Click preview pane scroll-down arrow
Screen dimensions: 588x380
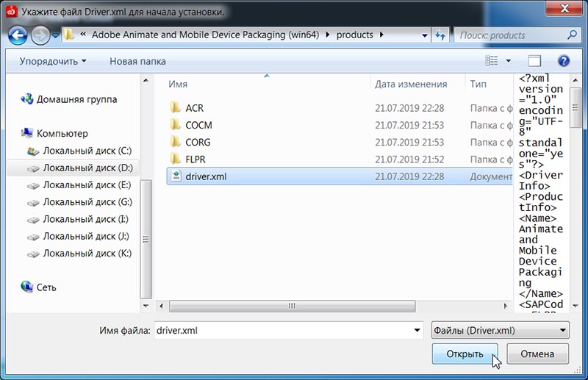(576, 306)
